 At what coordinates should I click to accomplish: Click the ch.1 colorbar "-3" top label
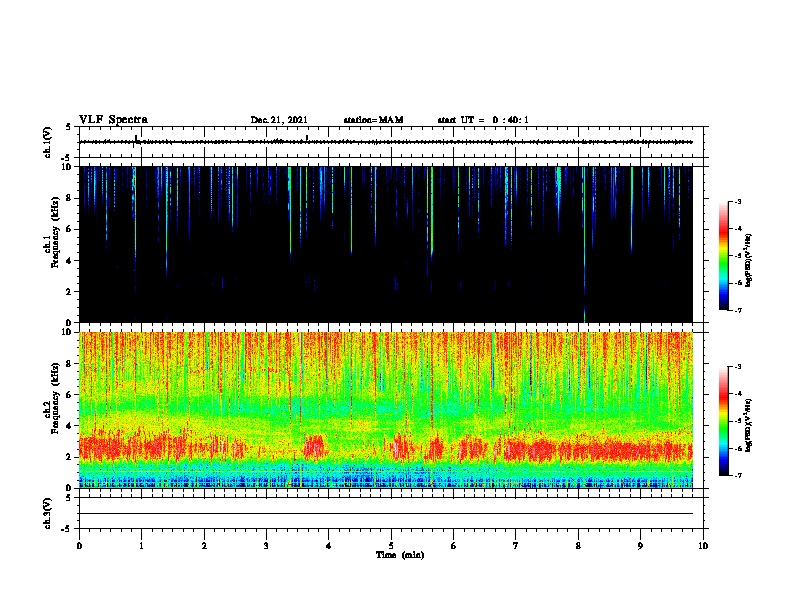pyautogui.click(x=738, y=201)
